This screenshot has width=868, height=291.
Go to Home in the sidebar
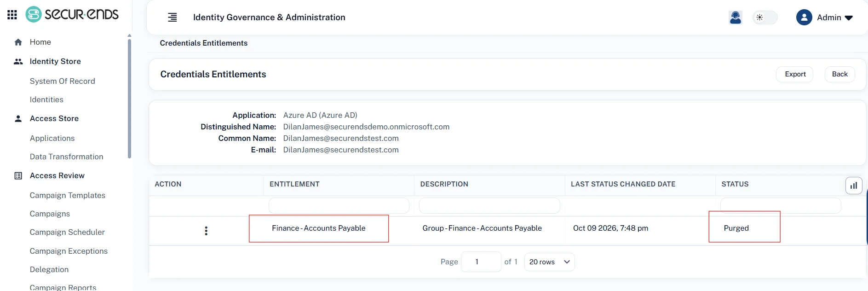click(x=40, y=42)
